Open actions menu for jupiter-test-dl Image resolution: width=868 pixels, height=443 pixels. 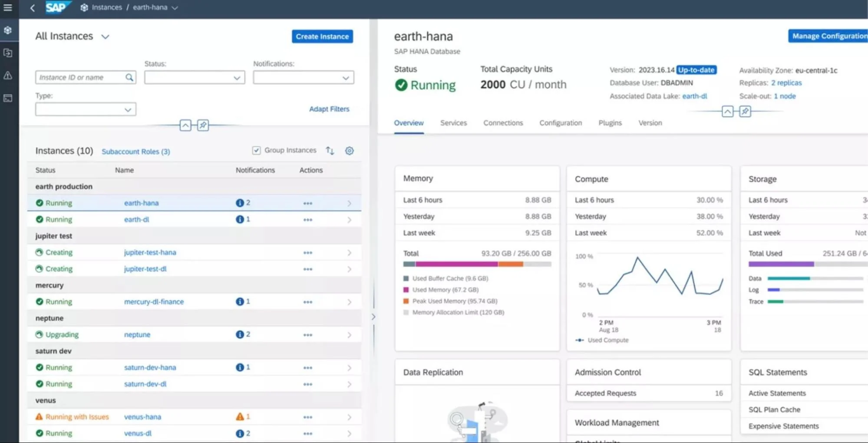click(308, 269)
